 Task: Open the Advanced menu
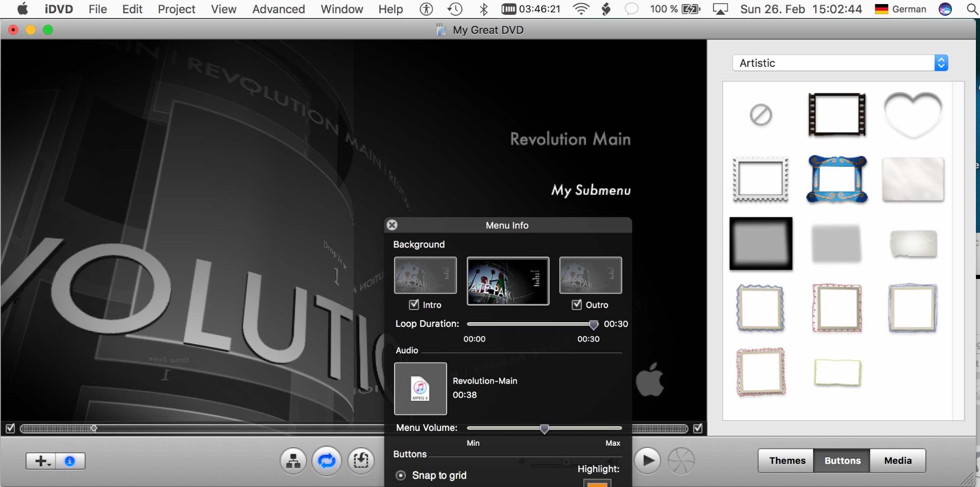(x=278, y=9)
